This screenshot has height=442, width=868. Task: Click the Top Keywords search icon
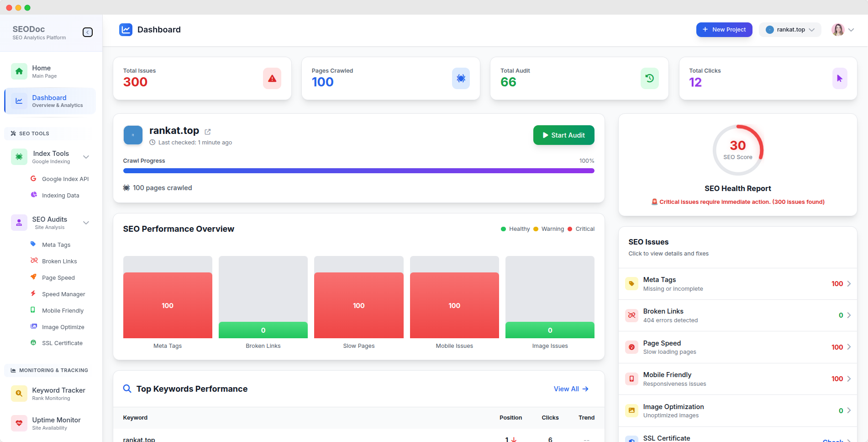click(127, 389)
